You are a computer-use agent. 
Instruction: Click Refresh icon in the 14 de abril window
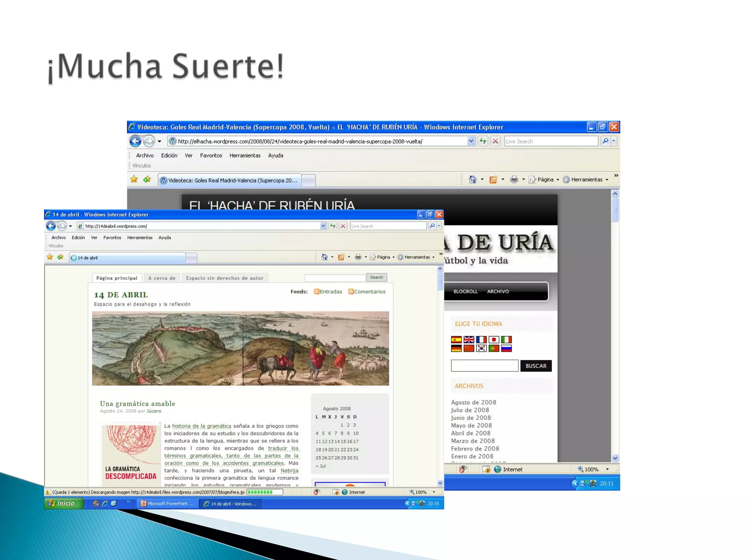pos(333,226)
